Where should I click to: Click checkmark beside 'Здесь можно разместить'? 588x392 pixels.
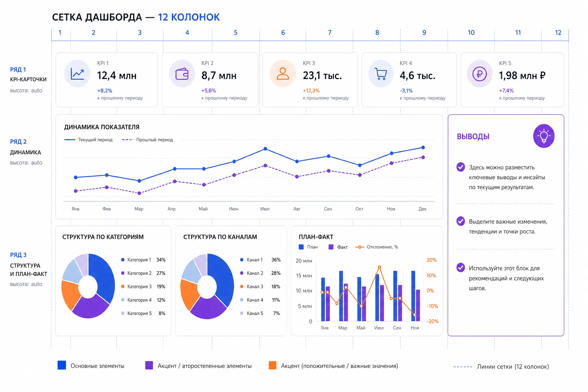pyautogui.click(x=461, y=167)
